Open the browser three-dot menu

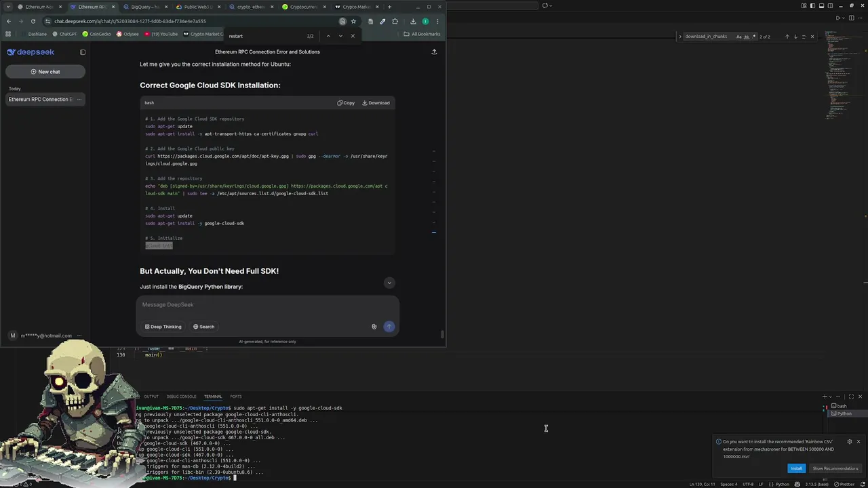pos(437,21)
